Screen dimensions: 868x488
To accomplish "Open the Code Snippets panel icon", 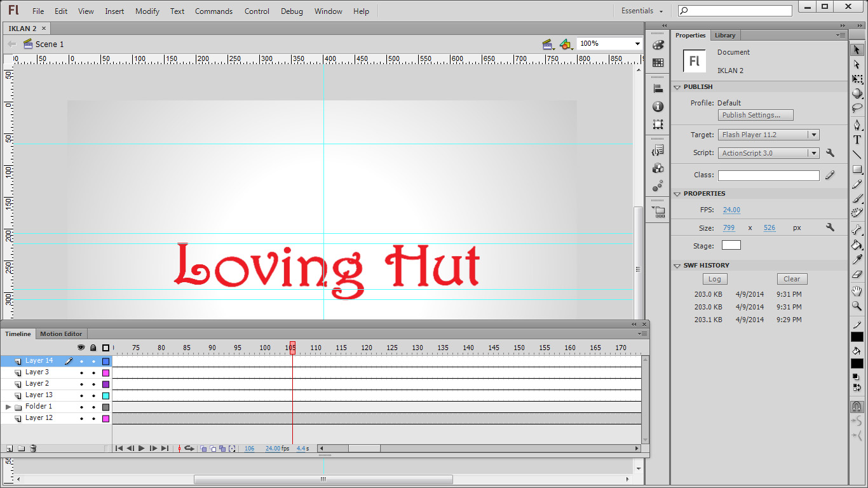I will coord(658,150).
